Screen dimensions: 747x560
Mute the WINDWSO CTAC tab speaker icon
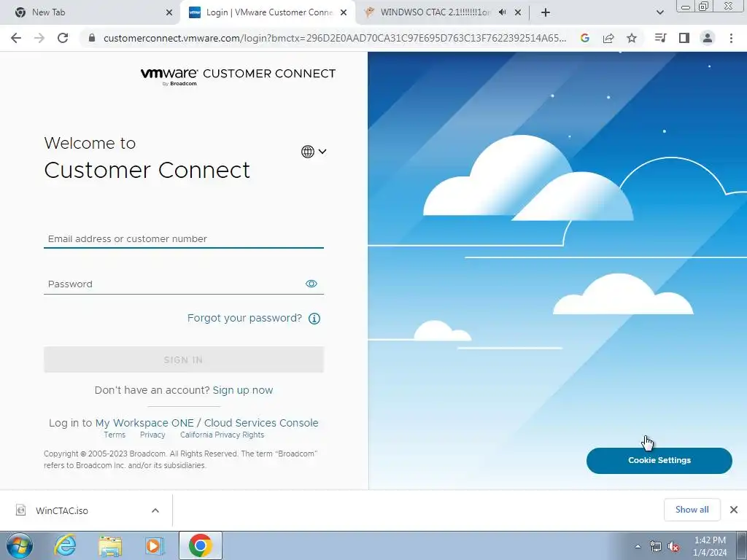pyautogui.click(x=502, y=12)
